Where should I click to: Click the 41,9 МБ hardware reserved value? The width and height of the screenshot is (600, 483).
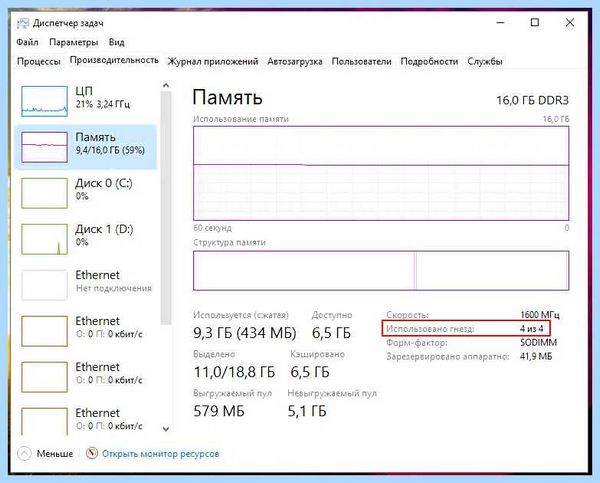pyautogui.click(x=536, y=357)
